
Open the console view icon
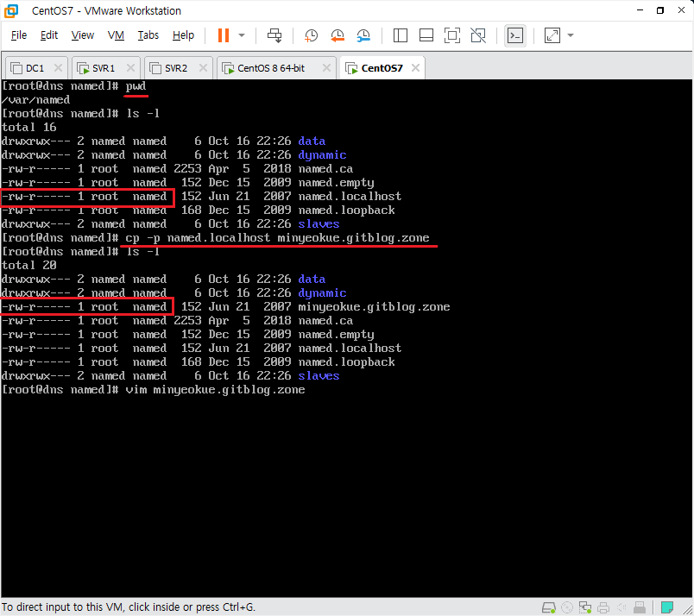(515, 35)
